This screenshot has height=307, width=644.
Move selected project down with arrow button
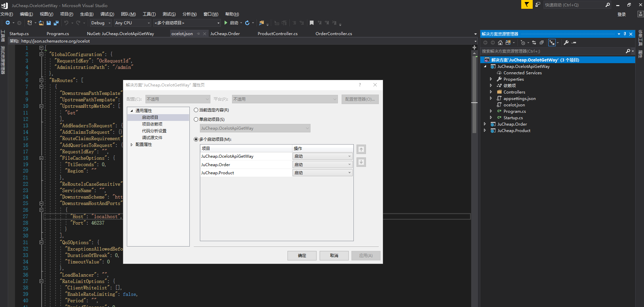(x=361, y=162)
